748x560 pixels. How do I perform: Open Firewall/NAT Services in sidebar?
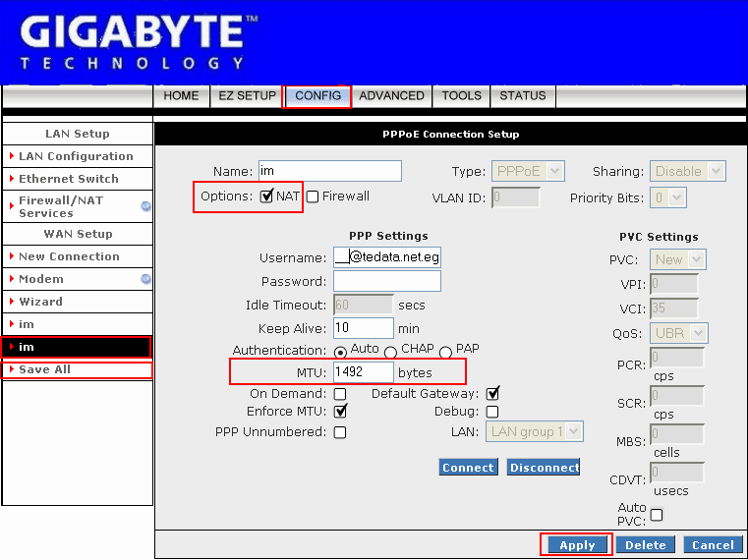click(78, 206)
